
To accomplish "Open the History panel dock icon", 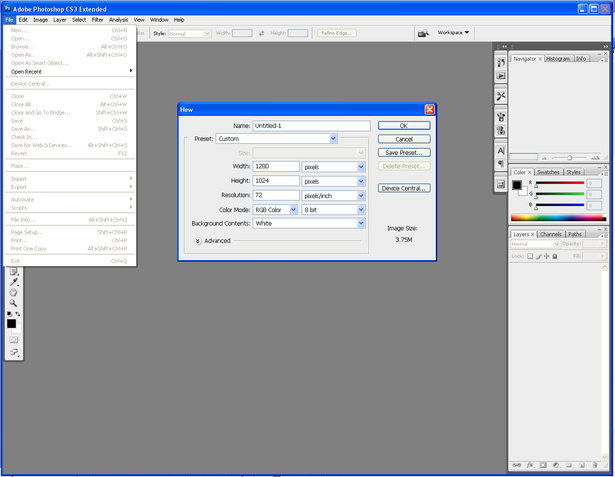I will point(501,63).
